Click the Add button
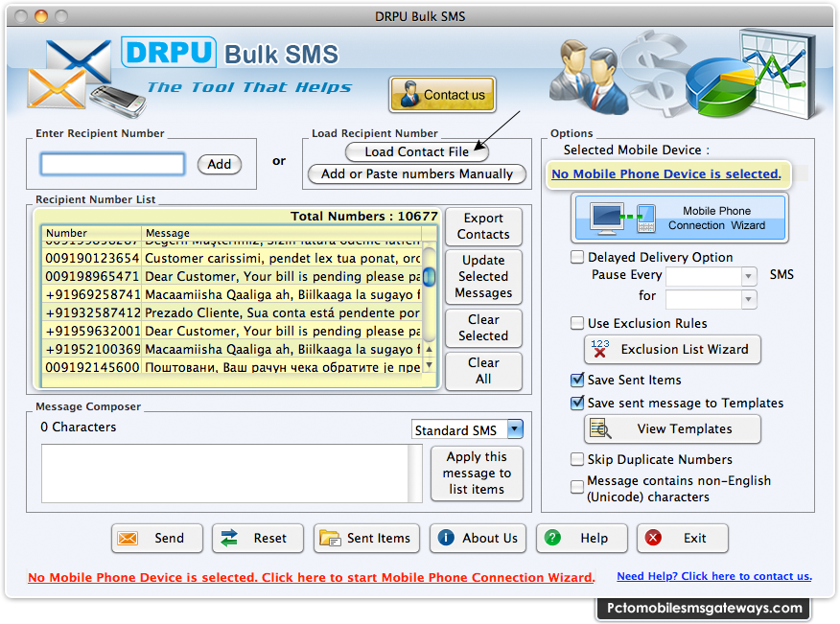Screen dimensions: 840x624 tap(220, 164)
